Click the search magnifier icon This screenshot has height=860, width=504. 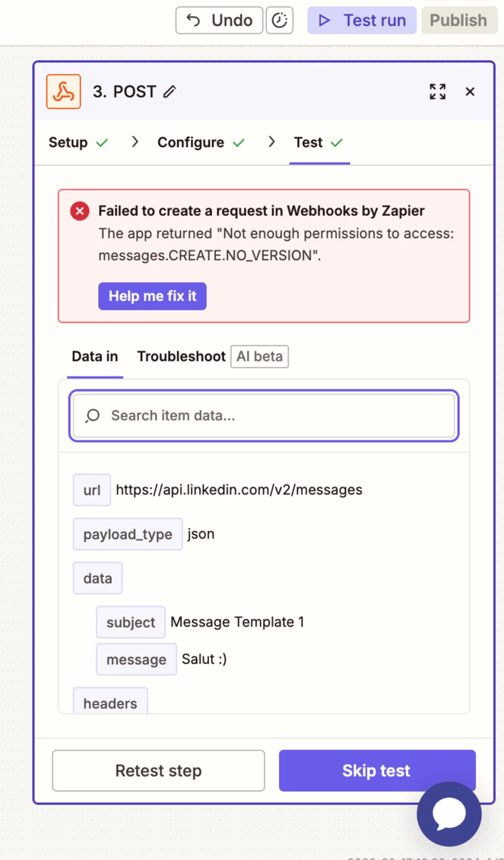coord(93,415)
